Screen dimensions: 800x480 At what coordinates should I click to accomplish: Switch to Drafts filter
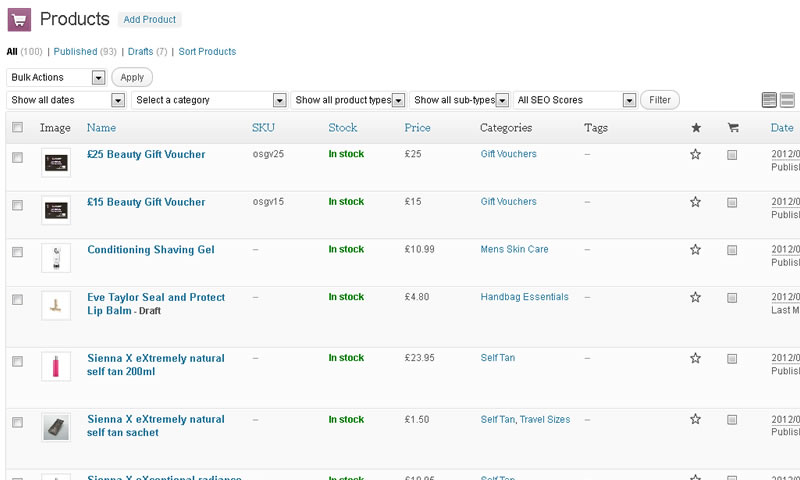tap(141, 51)
